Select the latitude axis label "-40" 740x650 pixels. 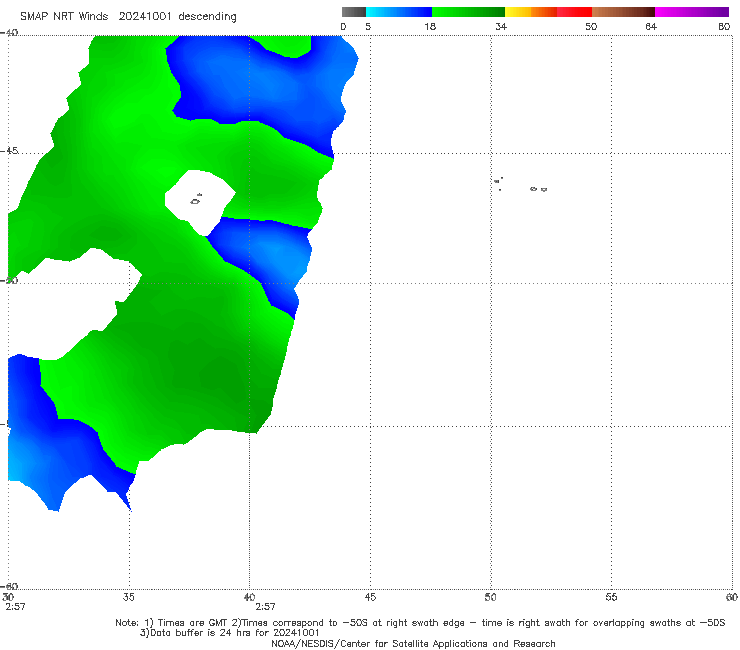[9, 33]
